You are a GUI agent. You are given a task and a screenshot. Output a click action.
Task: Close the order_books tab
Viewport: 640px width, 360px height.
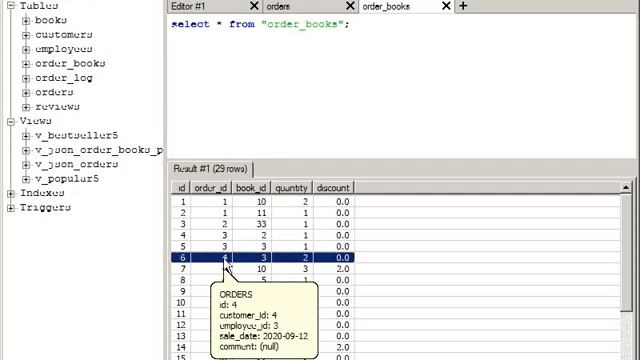[x=447, y=6]
